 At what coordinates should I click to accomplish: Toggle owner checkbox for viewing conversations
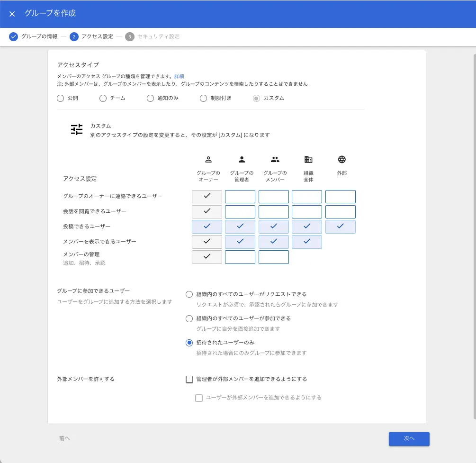tap(207, 212)
